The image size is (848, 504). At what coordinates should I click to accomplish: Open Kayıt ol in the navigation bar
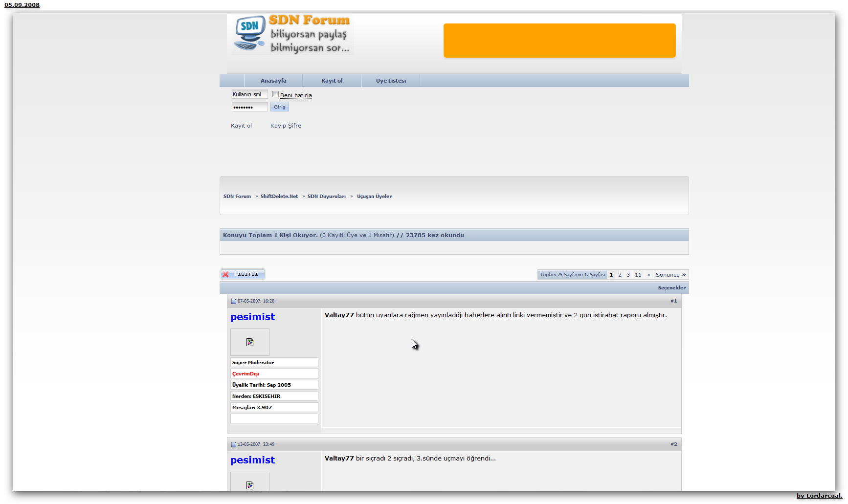click(332, 81)
